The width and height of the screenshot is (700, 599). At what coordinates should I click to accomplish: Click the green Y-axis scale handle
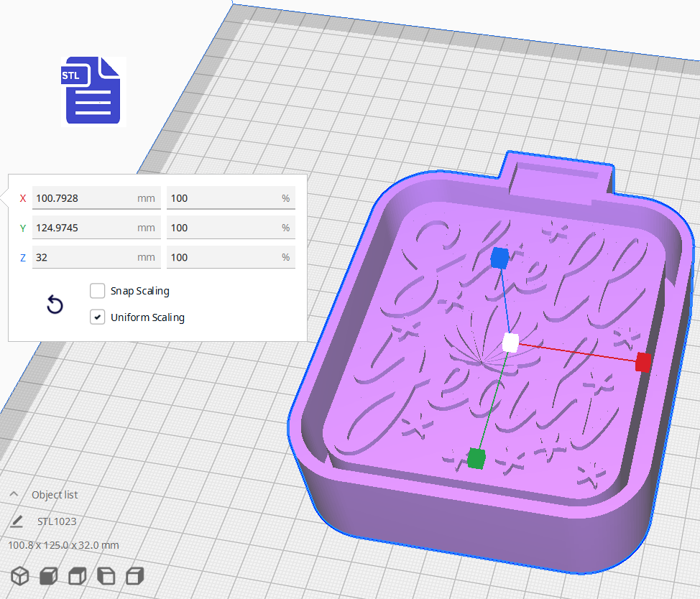point(476,458)
